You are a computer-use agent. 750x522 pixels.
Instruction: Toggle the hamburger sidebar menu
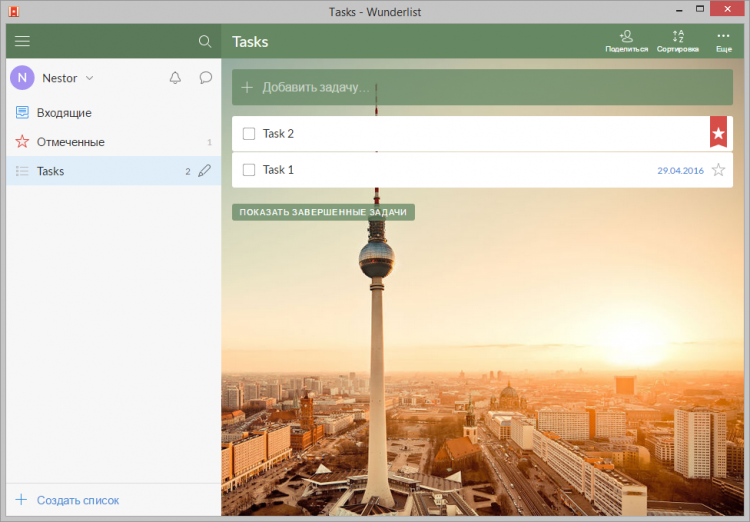22,41
